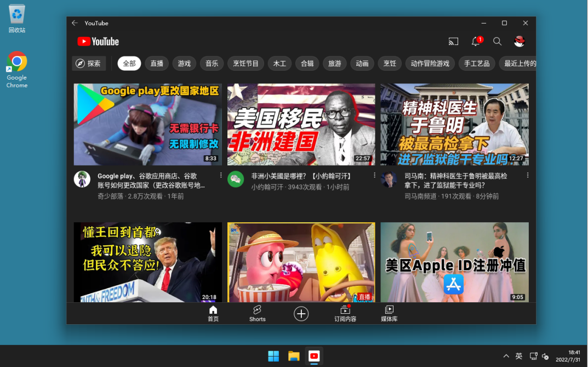Select the 手工艺品 filter chip

click(477, 64)
